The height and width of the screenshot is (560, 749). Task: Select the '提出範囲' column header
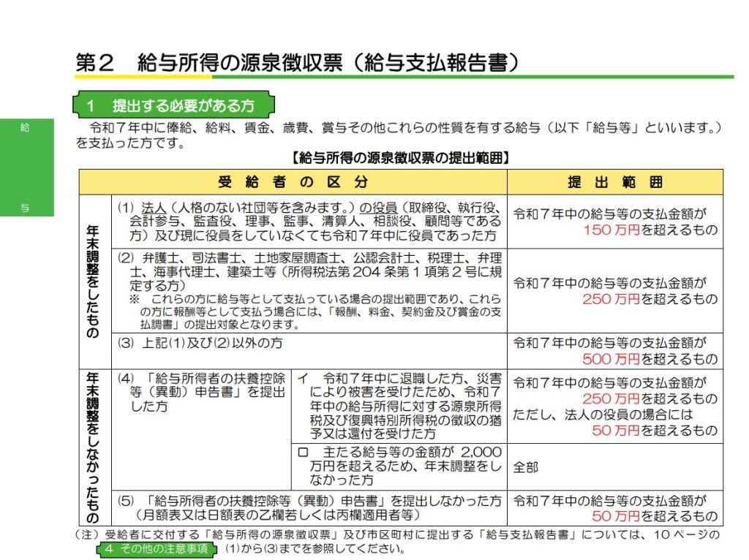click(x=614, y=182)
